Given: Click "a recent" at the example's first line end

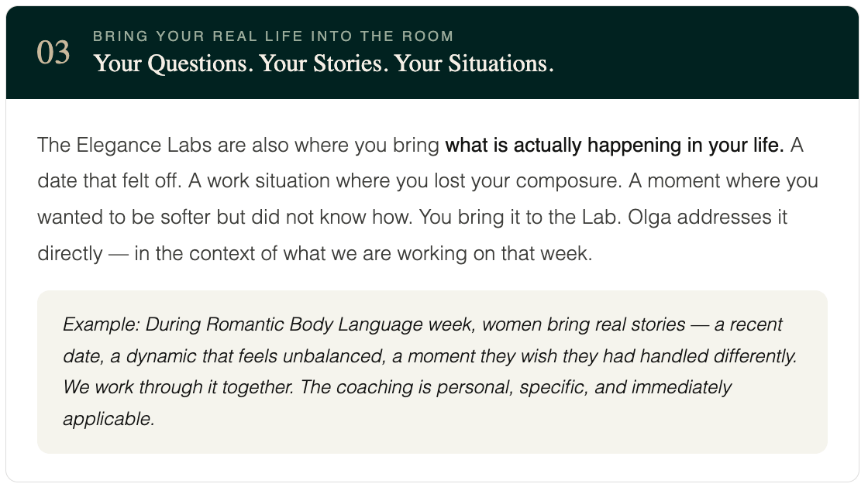Looking at the screenshot, I should click(749, 324).
